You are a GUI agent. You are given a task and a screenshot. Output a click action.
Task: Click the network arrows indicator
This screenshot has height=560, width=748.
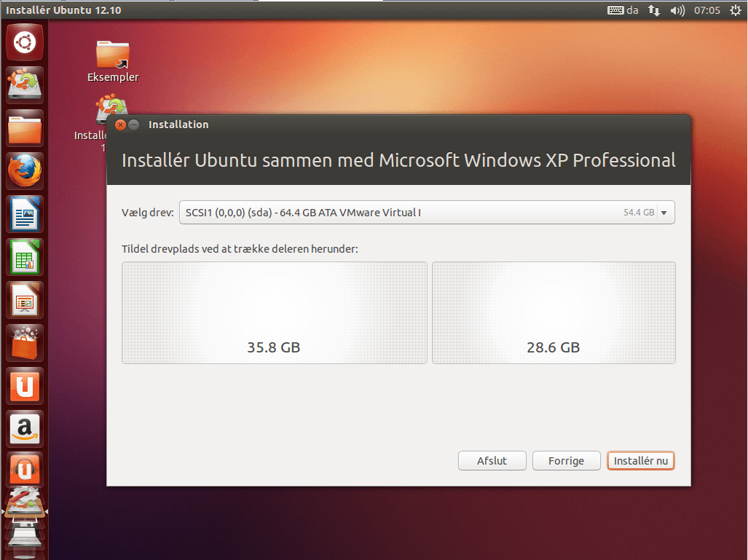(x=653, y=10)
